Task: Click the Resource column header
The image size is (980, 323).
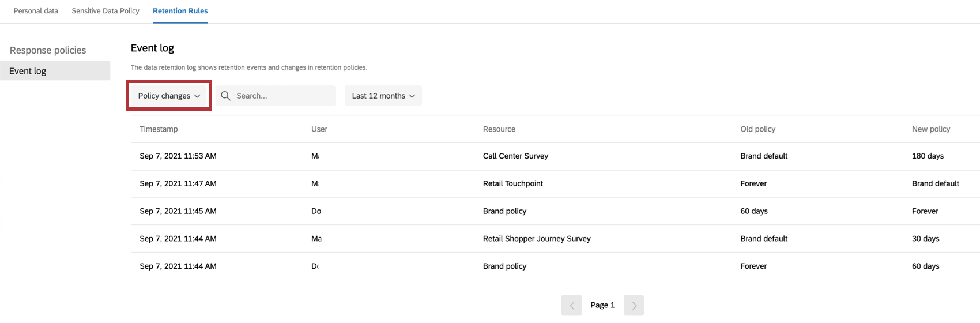Action: [499, 129]
